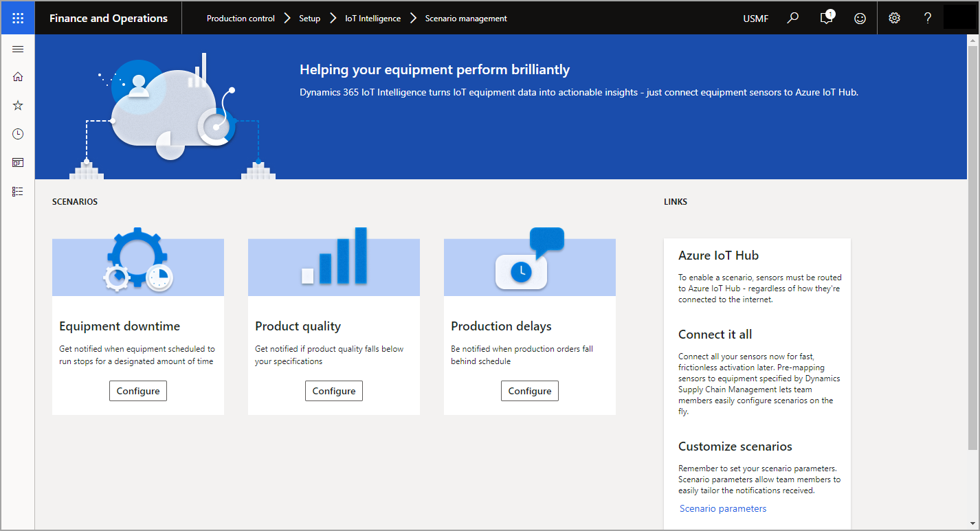980x531 pixels.
Task: Open Modules list icon in the sidebar
Action: (18, 192)
